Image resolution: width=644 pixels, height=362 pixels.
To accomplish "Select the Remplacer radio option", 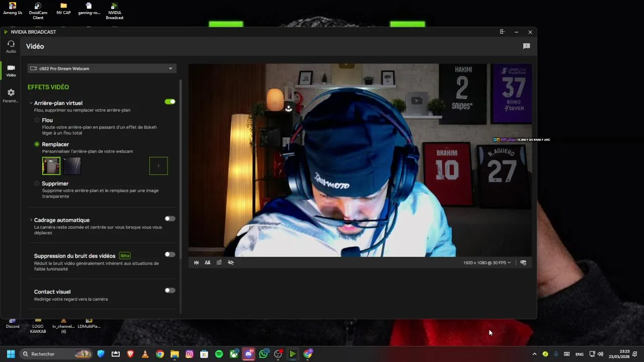I will point(37,144).
